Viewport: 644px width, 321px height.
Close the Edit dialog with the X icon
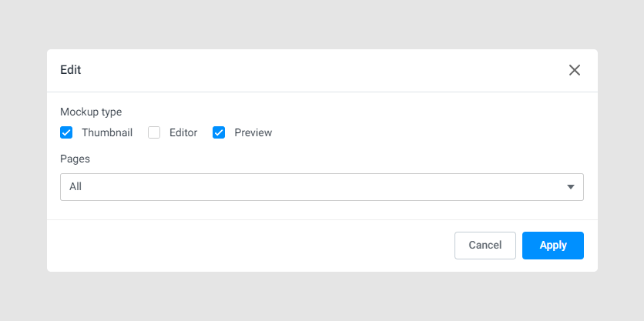pos(575,70)
